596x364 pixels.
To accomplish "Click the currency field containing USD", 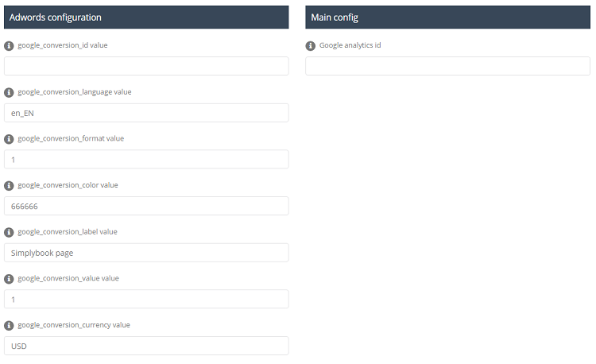I will click(x=146, y=346).
